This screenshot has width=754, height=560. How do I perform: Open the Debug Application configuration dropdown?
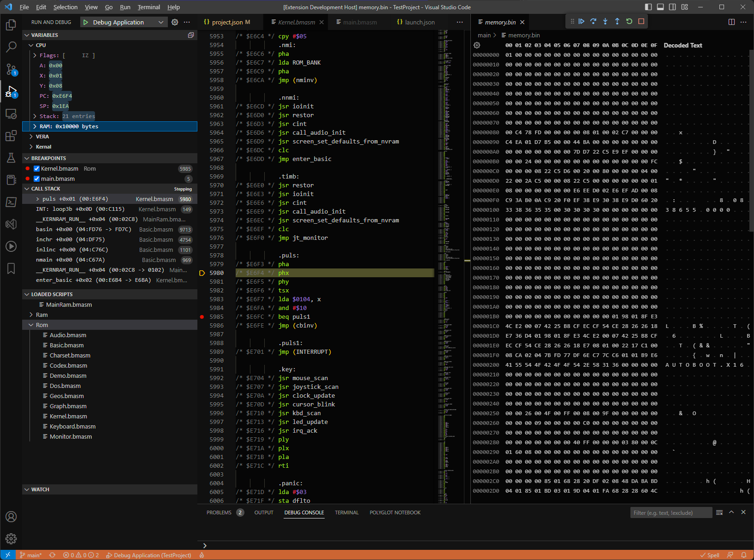coord(160,22)
